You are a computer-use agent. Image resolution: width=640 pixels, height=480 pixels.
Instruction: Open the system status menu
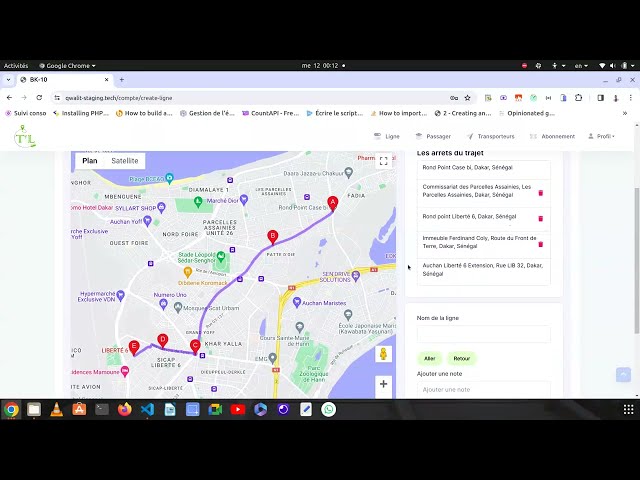(617, 66)
